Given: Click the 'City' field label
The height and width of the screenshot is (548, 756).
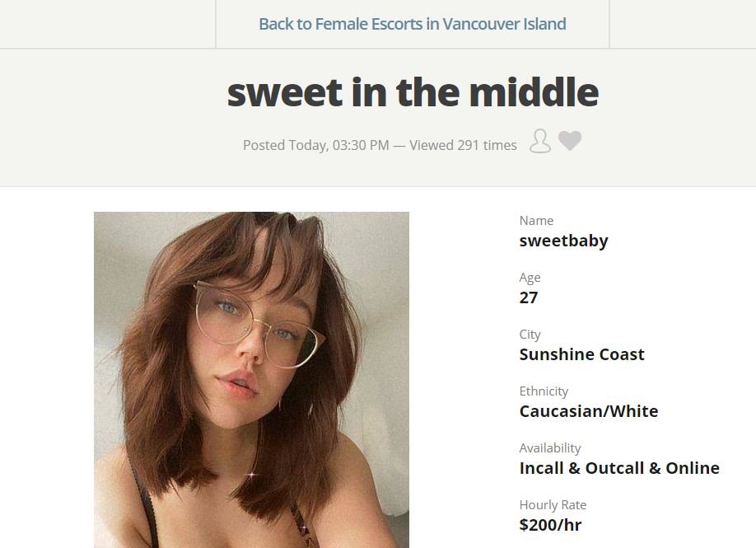Looking at the screenshot, I should point(530,335).
